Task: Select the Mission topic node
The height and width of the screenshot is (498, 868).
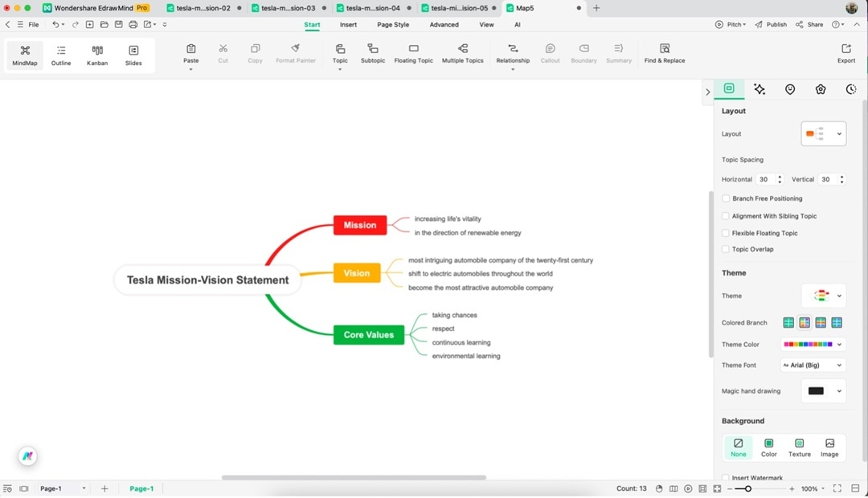Action: tap(360, 225)
